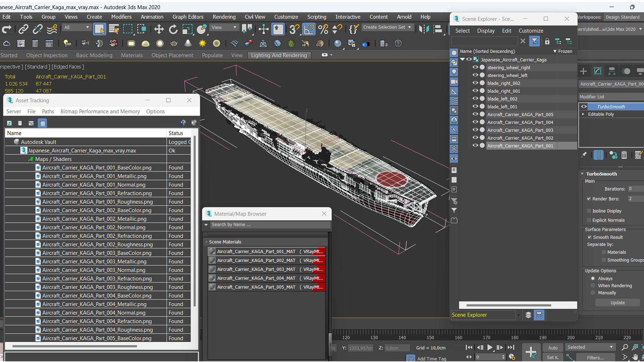This screenshot has width=644, height=362.
Task: Click the Scene Explorer filter funnel icon
Action: (x=534, y=41)
